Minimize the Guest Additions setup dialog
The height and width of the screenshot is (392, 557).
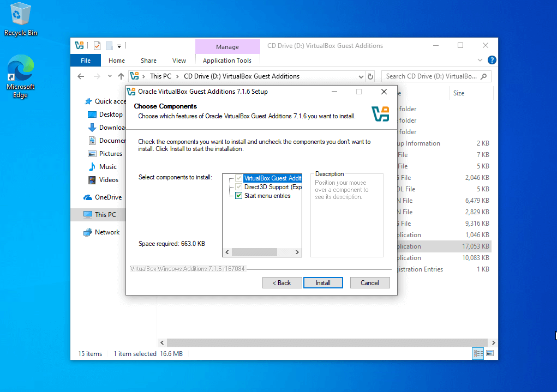334,92
